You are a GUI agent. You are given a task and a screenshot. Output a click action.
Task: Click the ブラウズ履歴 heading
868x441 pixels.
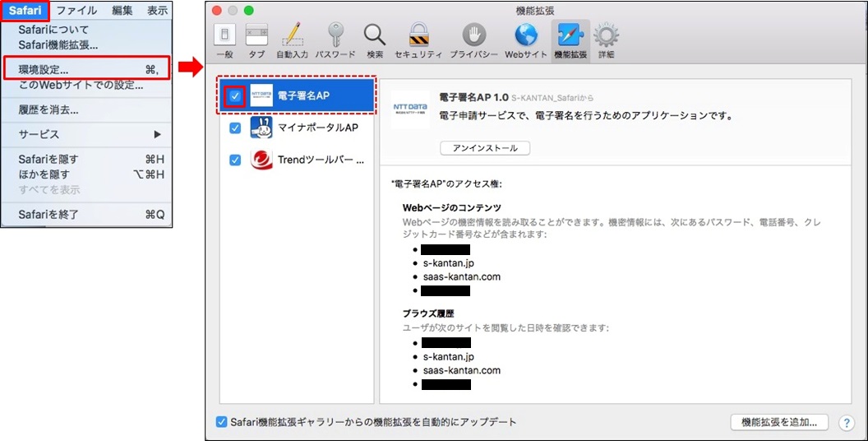click(428, 313)
